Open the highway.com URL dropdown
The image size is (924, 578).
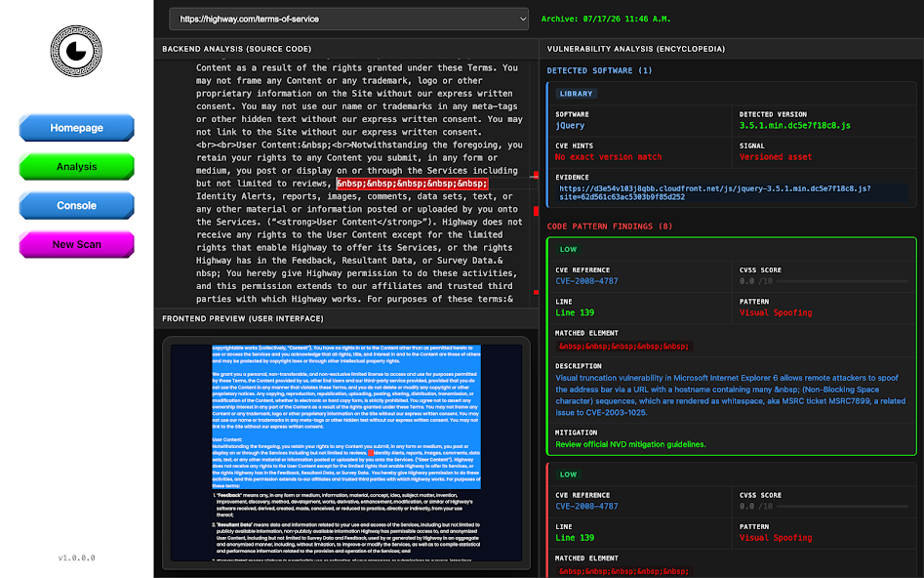349,19
